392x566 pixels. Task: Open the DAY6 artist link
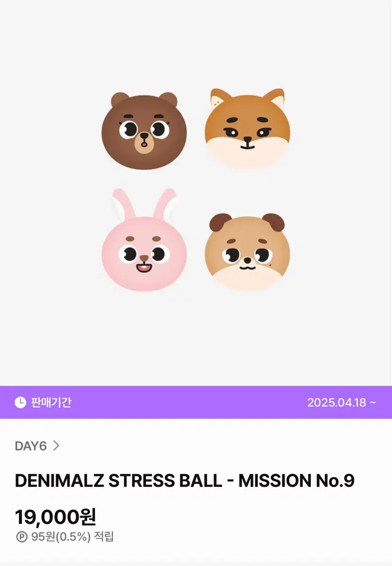[31, 446]
